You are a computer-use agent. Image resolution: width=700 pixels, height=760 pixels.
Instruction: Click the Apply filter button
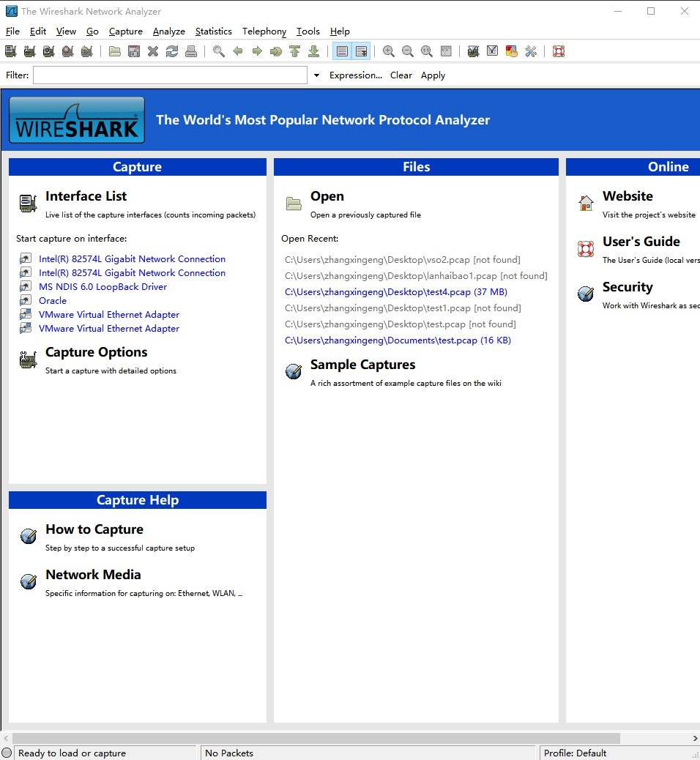pos(433,75)
